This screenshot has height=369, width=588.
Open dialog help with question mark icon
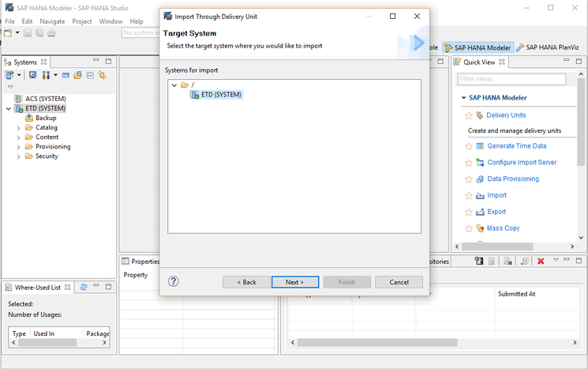tap(174, 281)
